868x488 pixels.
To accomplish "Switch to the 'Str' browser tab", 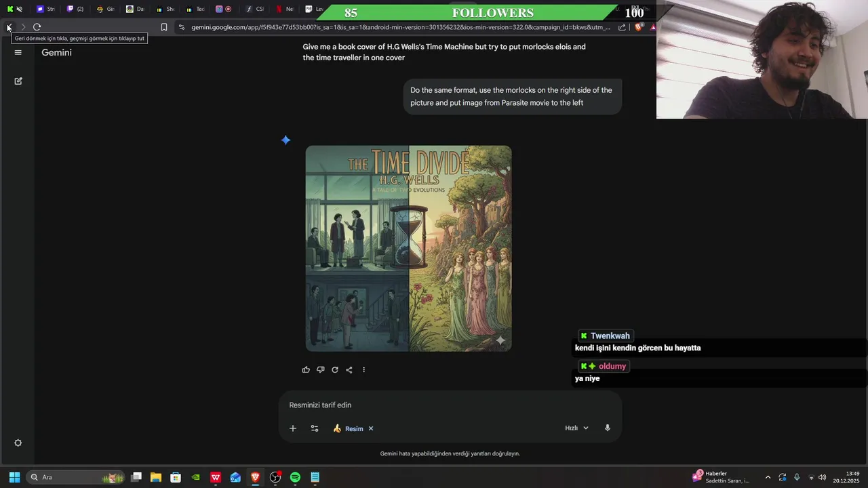I will click(45, 9).
